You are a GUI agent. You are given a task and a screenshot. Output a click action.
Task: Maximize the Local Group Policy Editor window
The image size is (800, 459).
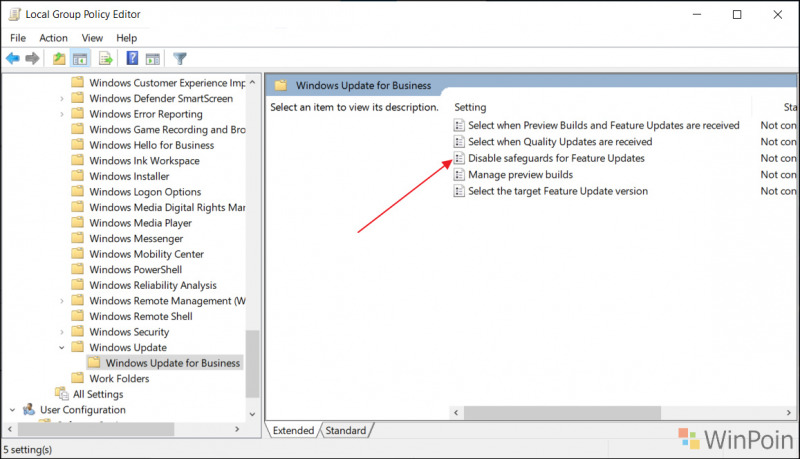[737, 14]
